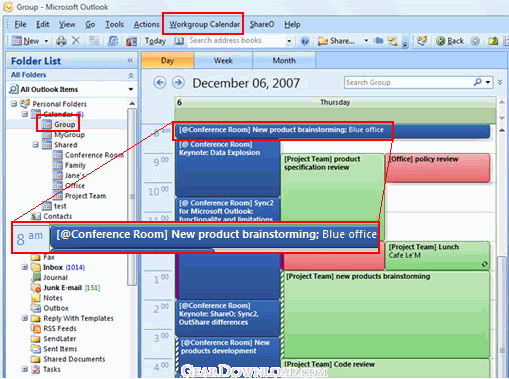Screen dimensions: 509x379
Task: Open the Contacts folder
Action: [x=51, y=216]
